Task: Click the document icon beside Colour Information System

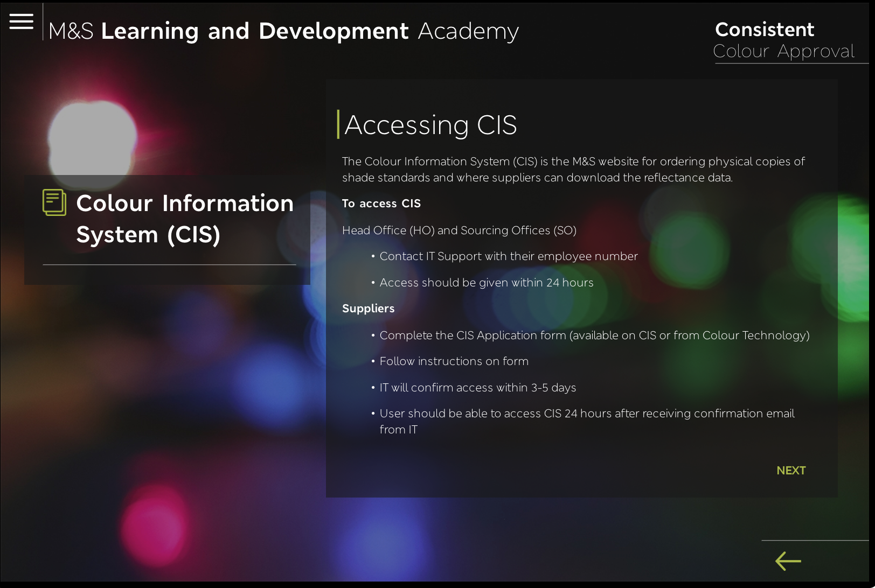Action: (x=54, y=203)
